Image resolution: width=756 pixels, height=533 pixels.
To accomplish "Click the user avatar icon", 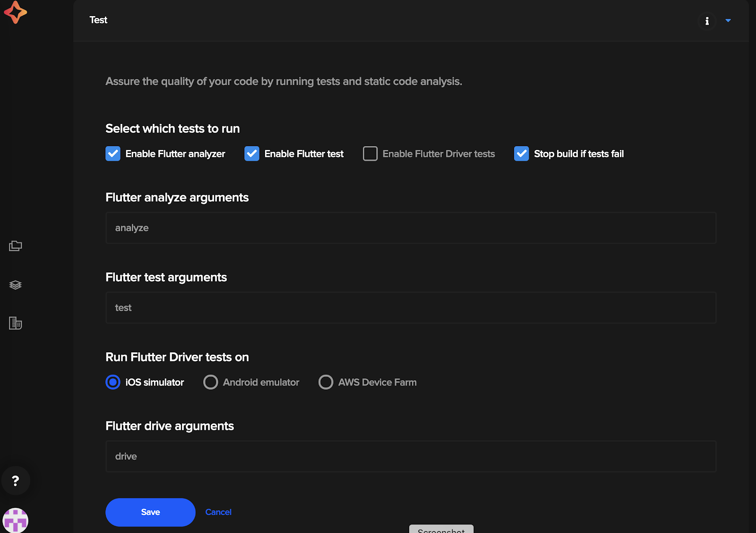I will point(16,520).
